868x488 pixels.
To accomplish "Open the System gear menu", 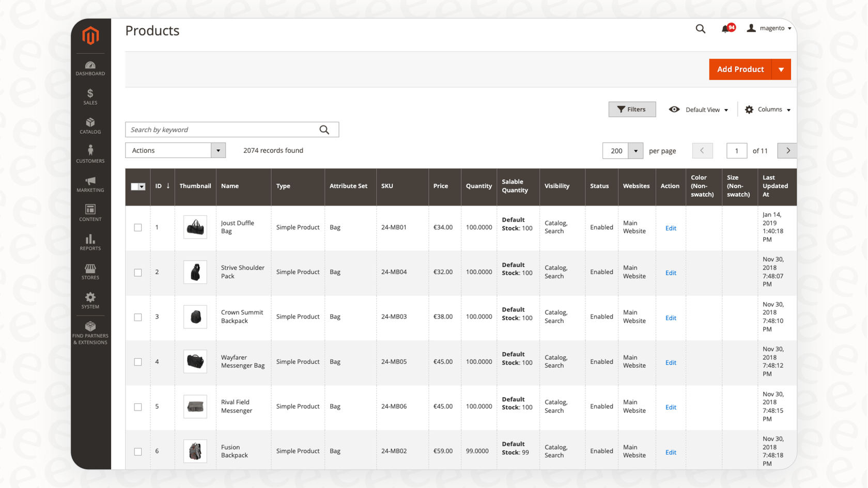I will tap(90, 301).
